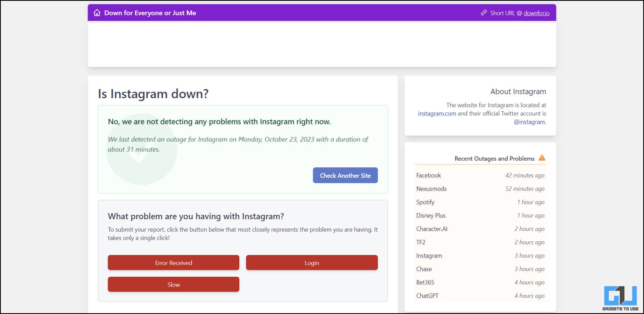
Task: Click '52 minutes ago' next to Nexusmods
Action: [x=525, y=189]
